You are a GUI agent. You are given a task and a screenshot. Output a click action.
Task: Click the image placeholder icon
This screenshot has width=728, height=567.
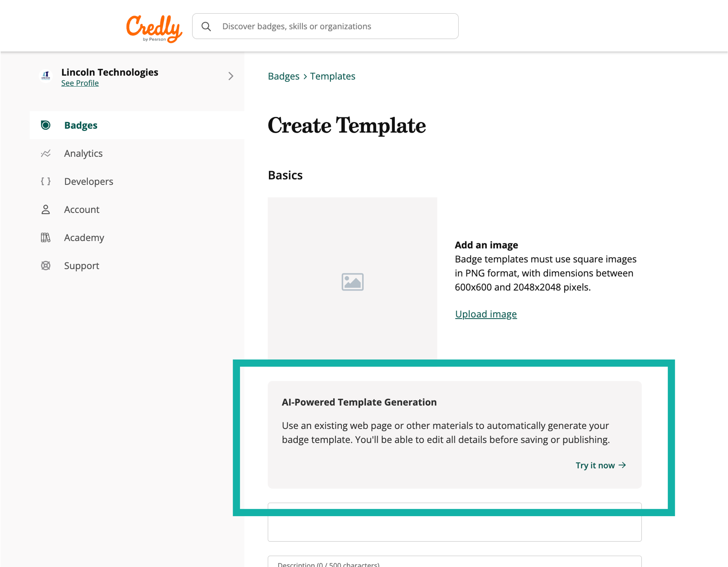pyautogui.click(x=352, y=282)
